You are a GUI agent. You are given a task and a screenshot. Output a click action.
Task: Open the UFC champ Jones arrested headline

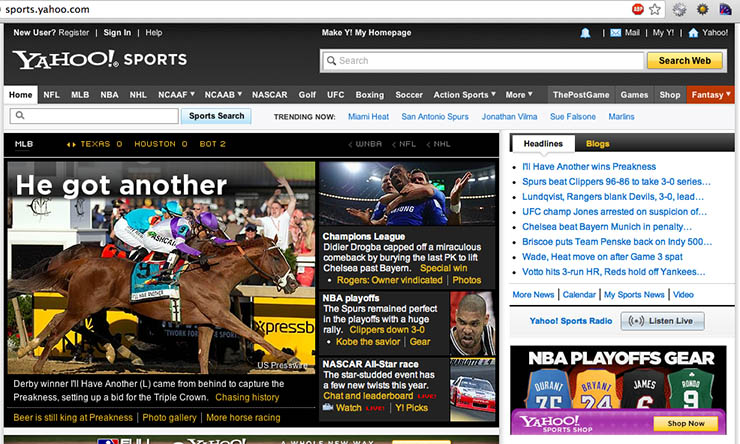point(614,212)
